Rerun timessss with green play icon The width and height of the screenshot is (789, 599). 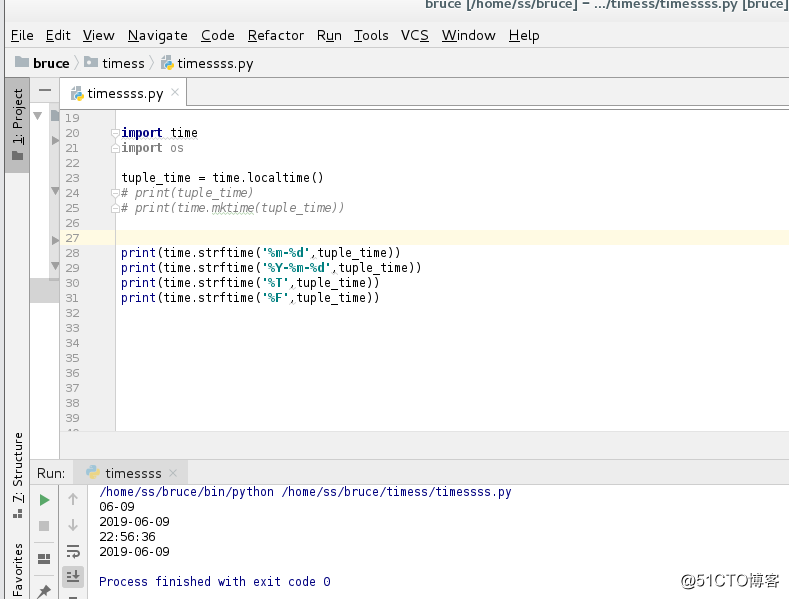click(44, 500)
